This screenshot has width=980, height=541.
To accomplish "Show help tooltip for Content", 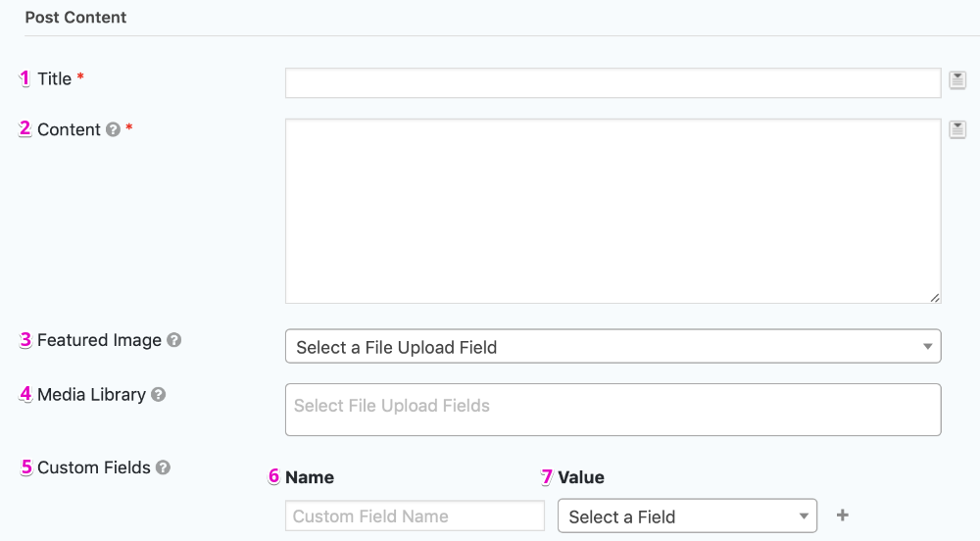I will click(113, 129).
